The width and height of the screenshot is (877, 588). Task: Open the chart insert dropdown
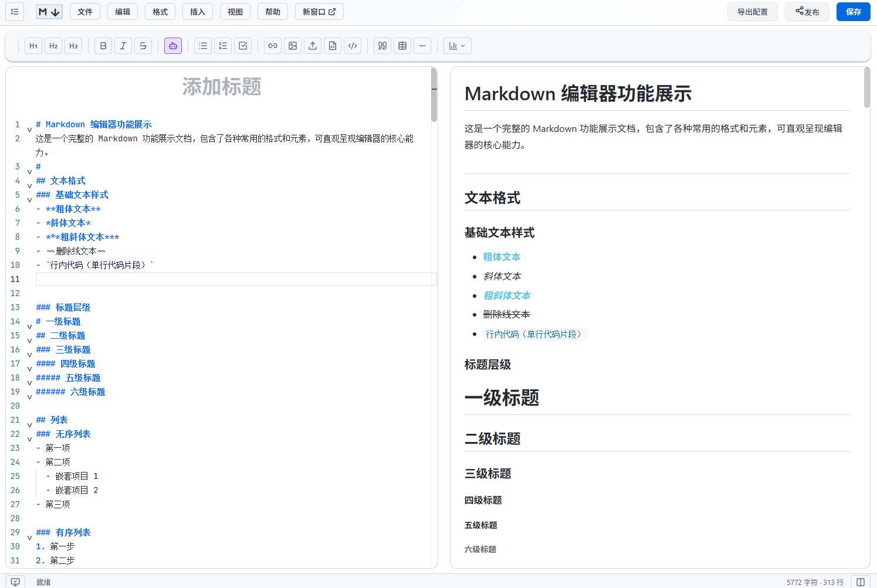[457, 46]
